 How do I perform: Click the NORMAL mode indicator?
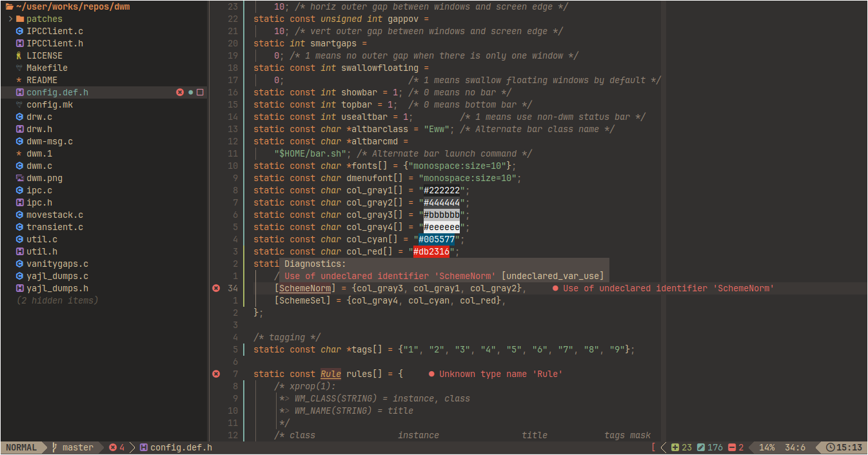click(x=21, y=447)
